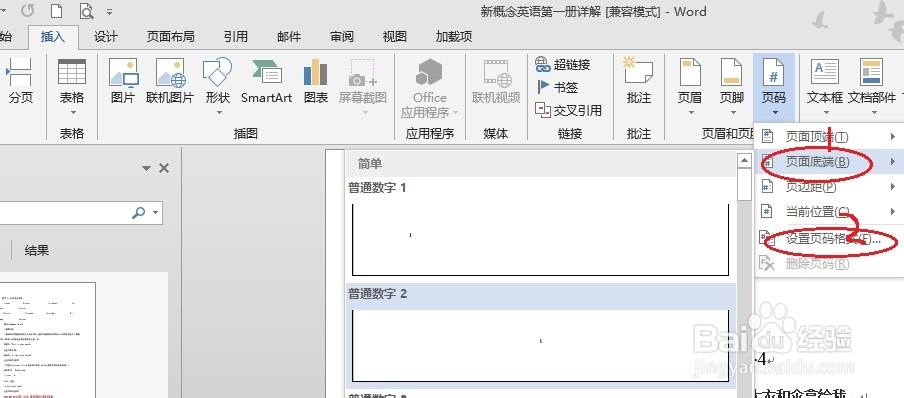This screenshot has height=398, width=904.
Task: Choose 页边距 from page number menu
Action: pos(829,186)
